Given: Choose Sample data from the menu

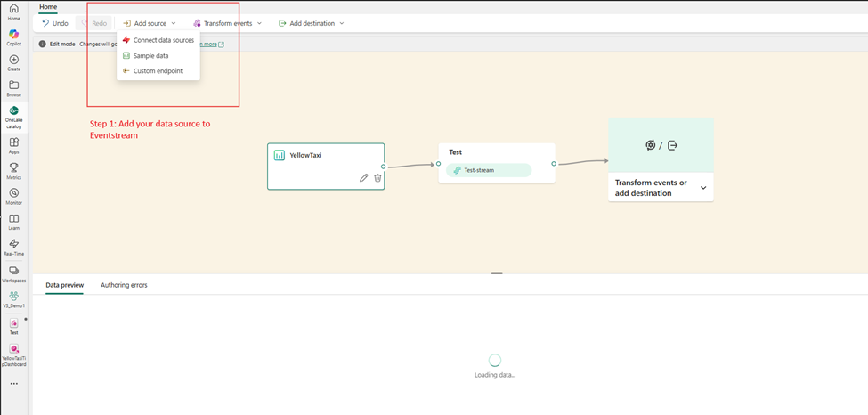Looking at the screenshot, I should click(x=150, y=55).
